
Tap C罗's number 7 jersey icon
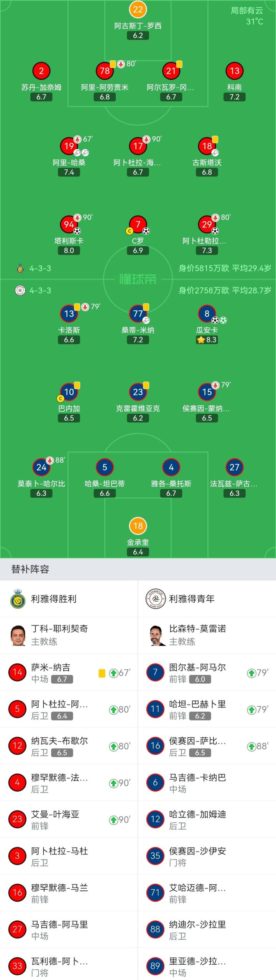(x=138, y=224)
